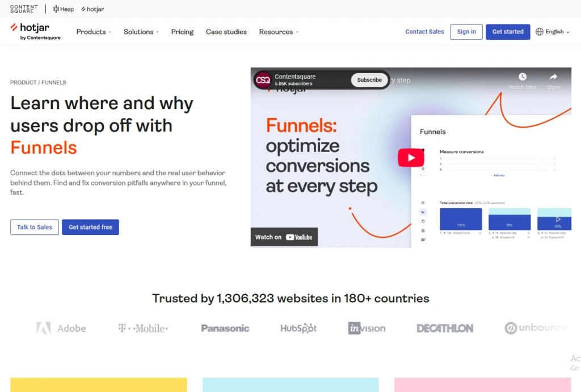This screenshot has width=581, height=392.
Task: Click the orange Funnels heading word
Action: coord(44,147)
